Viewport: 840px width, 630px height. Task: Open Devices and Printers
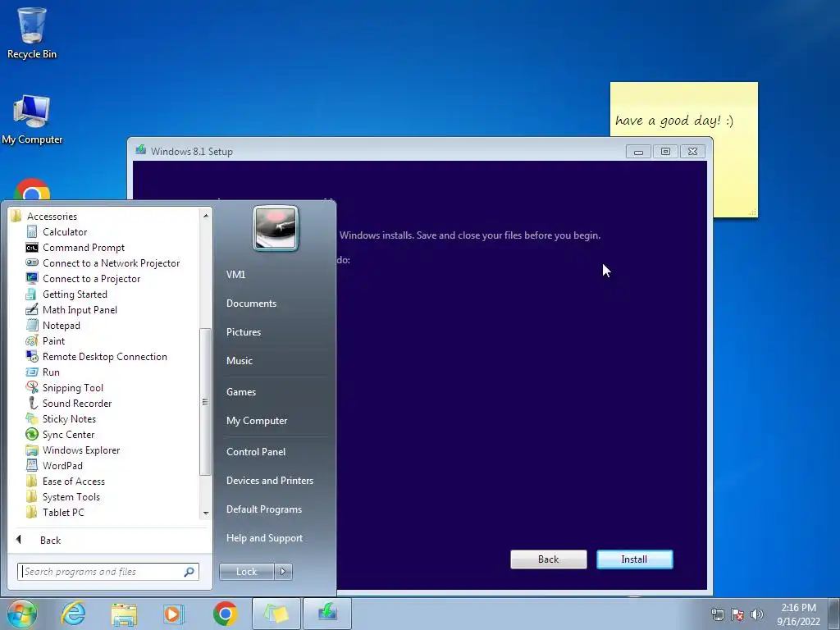(270, 481)
